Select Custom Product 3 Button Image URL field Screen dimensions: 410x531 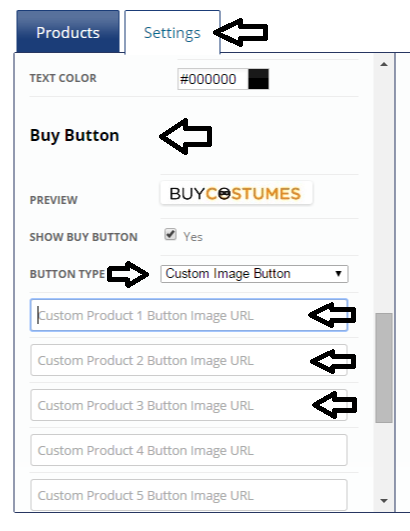[189, 405]
